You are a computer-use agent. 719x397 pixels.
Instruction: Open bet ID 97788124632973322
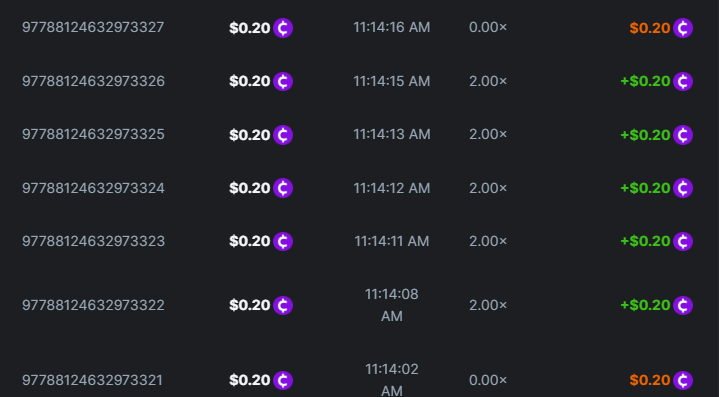click(x=93, y=305)
